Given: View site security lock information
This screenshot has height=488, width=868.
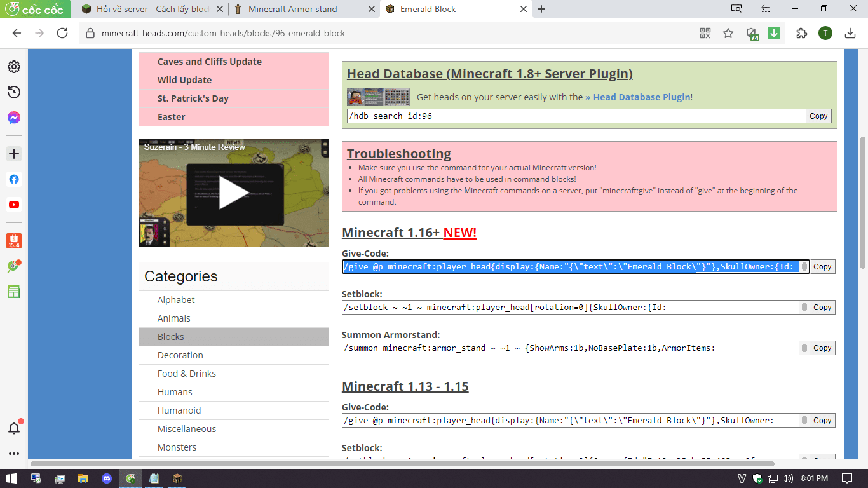Looking at the screenshot, I should pos(90,33).
